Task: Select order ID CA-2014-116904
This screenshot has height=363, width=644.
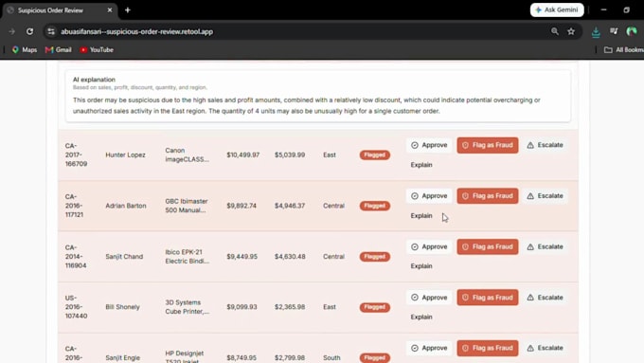Action: coord(76,257)
